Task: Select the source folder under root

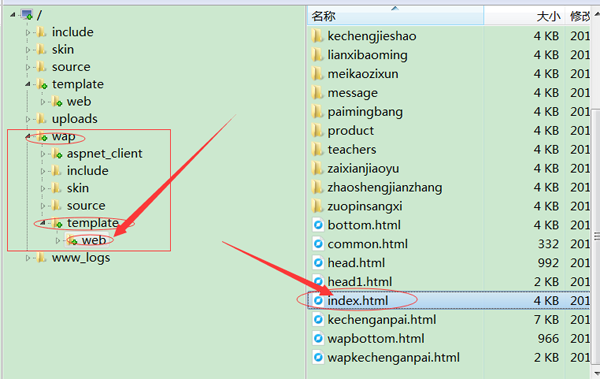Action: 71,67
